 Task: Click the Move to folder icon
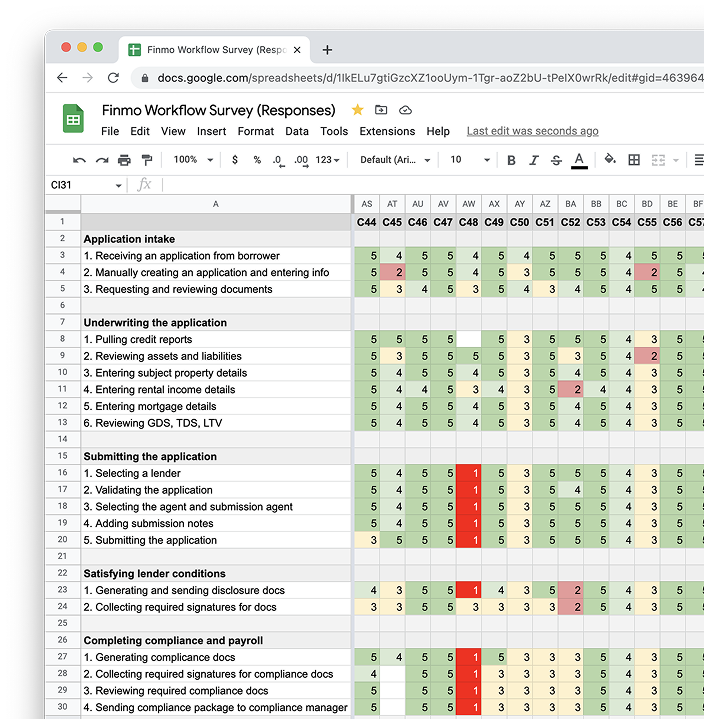381,110
